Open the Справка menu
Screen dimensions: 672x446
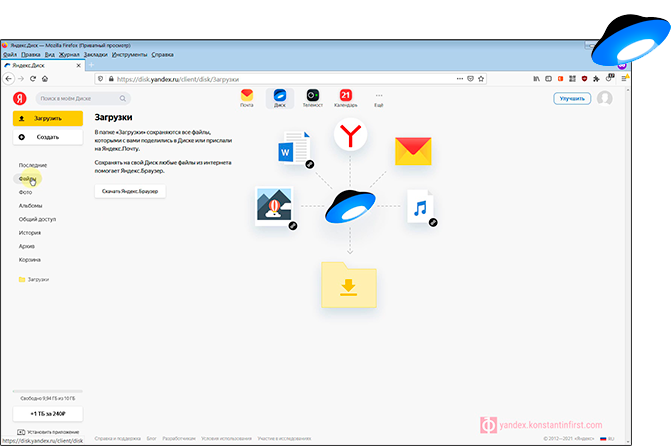pyautogui.click(x=162, y=54)
